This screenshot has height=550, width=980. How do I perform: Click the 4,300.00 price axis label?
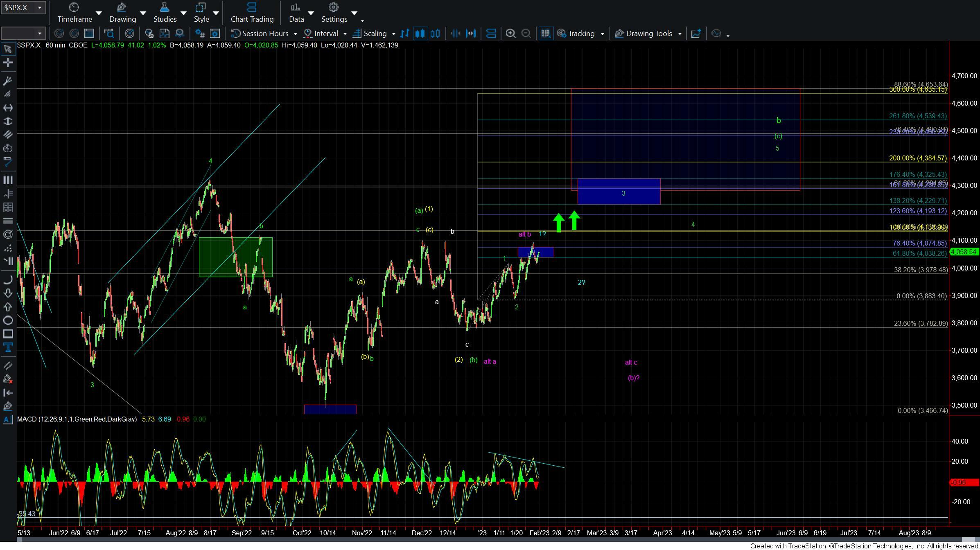pos(964,185)
